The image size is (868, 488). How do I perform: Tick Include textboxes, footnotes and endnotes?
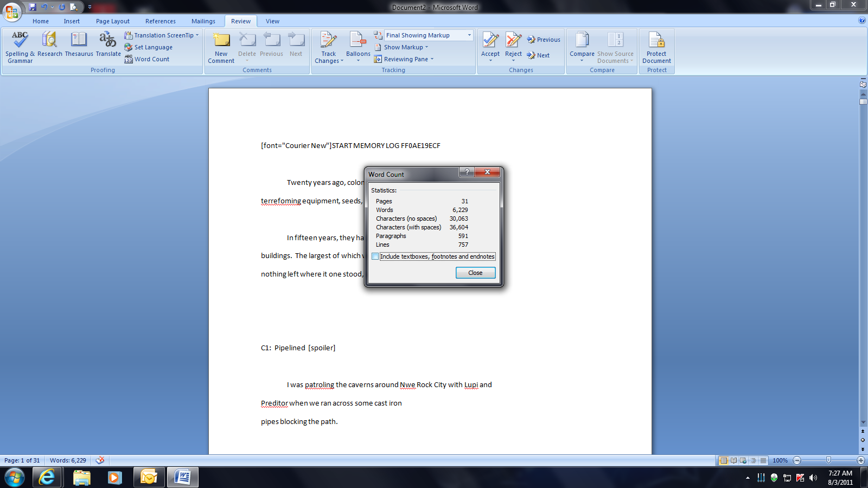375,256
